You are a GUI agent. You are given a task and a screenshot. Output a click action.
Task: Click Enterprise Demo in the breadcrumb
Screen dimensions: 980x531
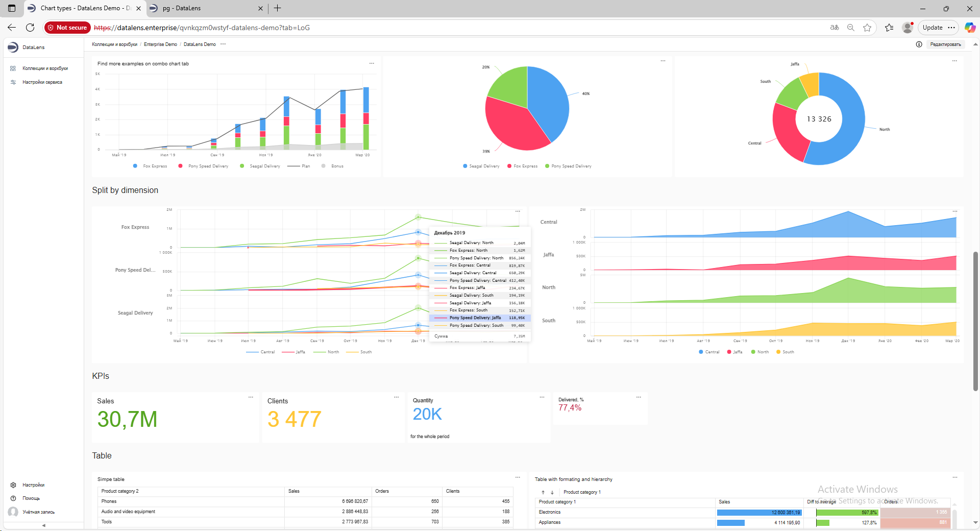pyautogui.click(x=160, y=44)
